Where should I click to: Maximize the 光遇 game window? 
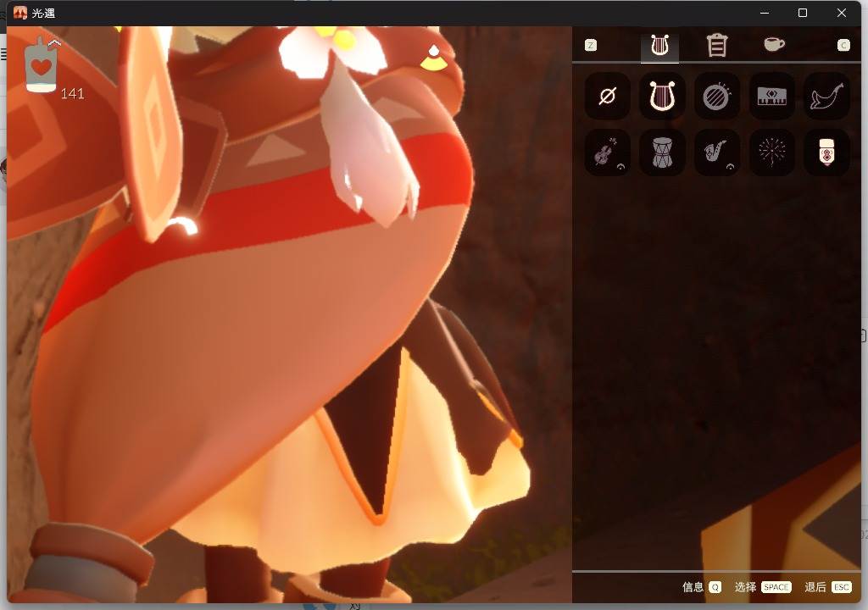(803, 13)
